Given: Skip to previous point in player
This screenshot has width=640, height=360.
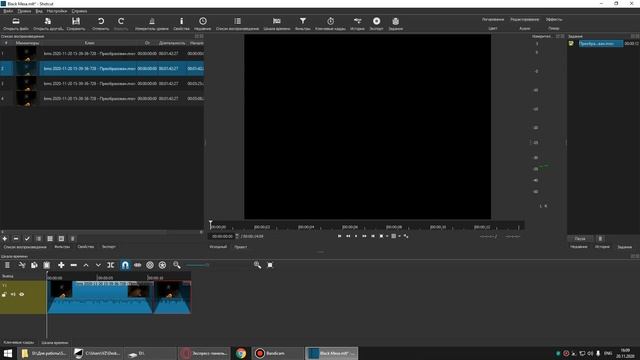Looking at the screenshot, I should click(x=339, y=236).
